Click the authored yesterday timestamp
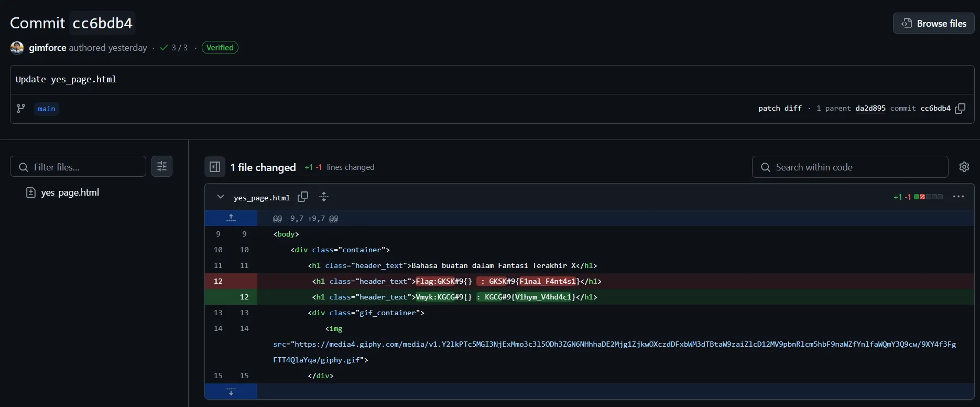This screenshot has height=407, width=980. [108, 48]
